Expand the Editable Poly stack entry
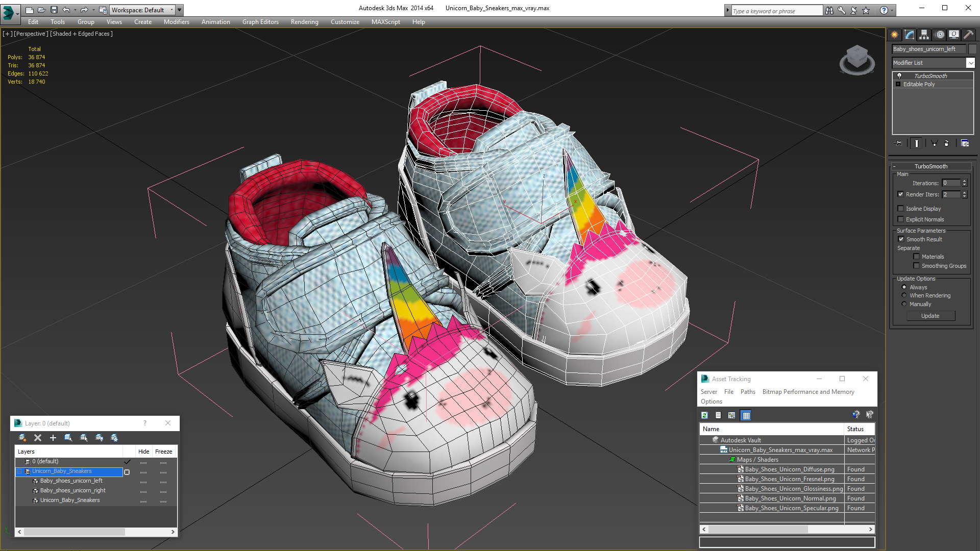 click(x=898, y=84)
